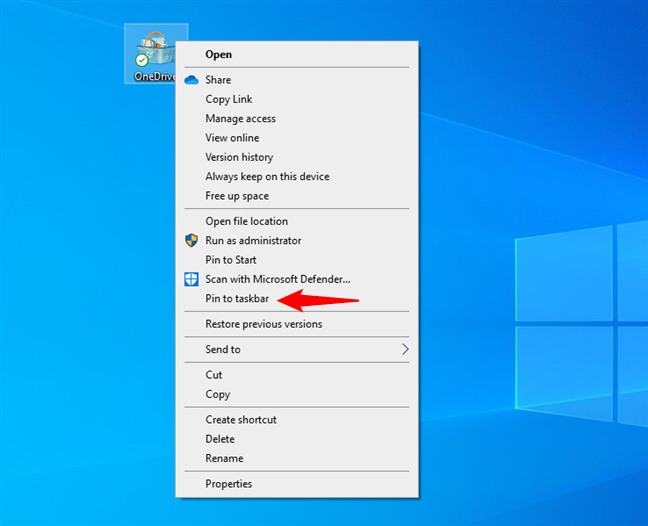
Task: Choose Open from the context menu
Action: pyautogui.click(x=297, y=55)
